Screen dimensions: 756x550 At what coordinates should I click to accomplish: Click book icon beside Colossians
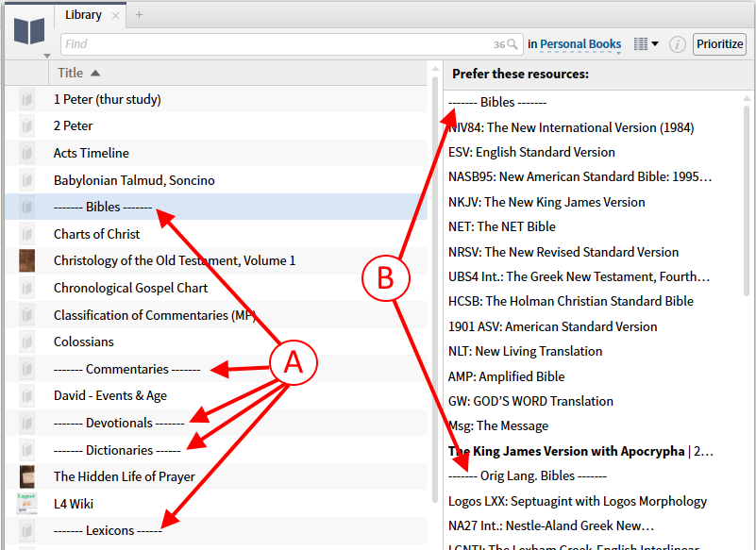tap(27, 342)
